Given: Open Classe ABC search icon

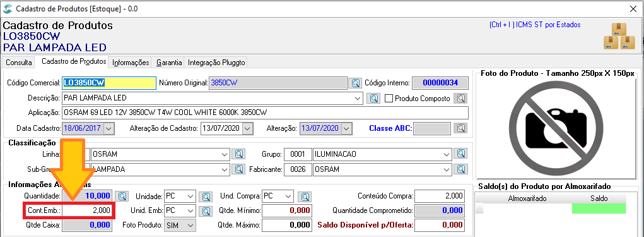Looking at the screenshot, I should click(x=461, y=128).
